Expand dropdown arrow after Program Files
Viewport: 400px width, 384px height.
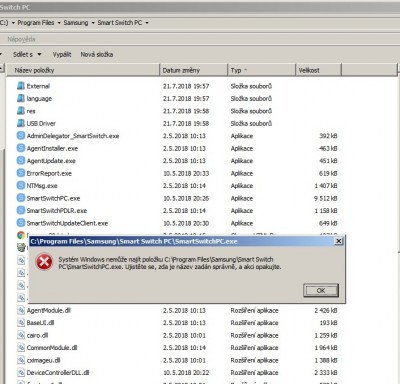pos(59,23)
